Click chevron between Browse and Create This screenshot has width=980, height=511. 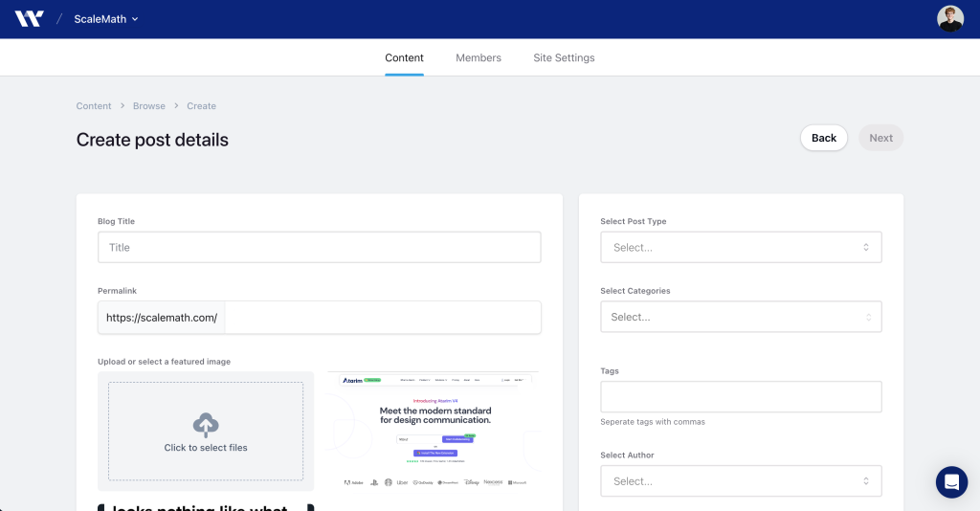click(x=176, y=105)
